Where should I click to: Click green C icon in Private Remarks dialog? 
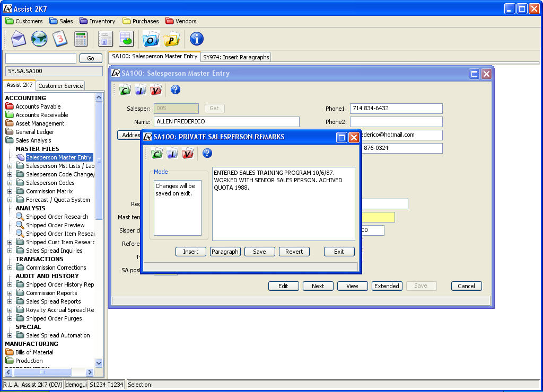click(x=157, y=153)
